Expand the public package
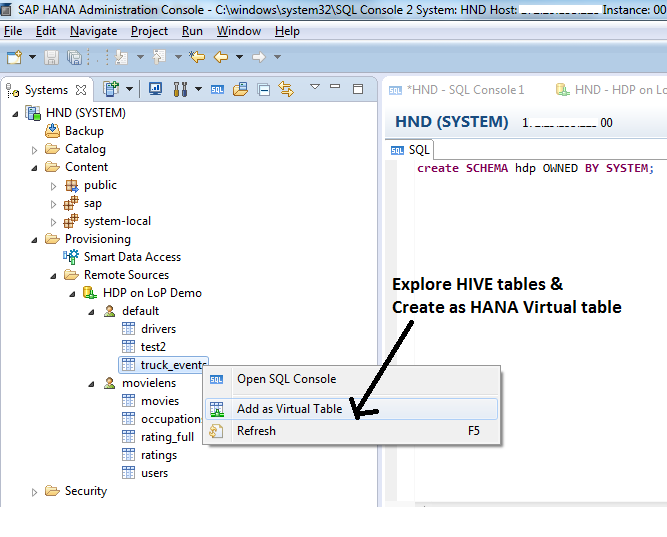The height and width of the screenshot is (537, 667). pos(53,186)
